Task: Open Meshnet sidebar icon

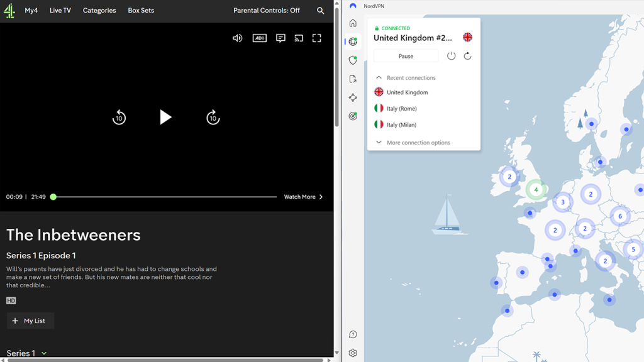Action: (353, 97)
